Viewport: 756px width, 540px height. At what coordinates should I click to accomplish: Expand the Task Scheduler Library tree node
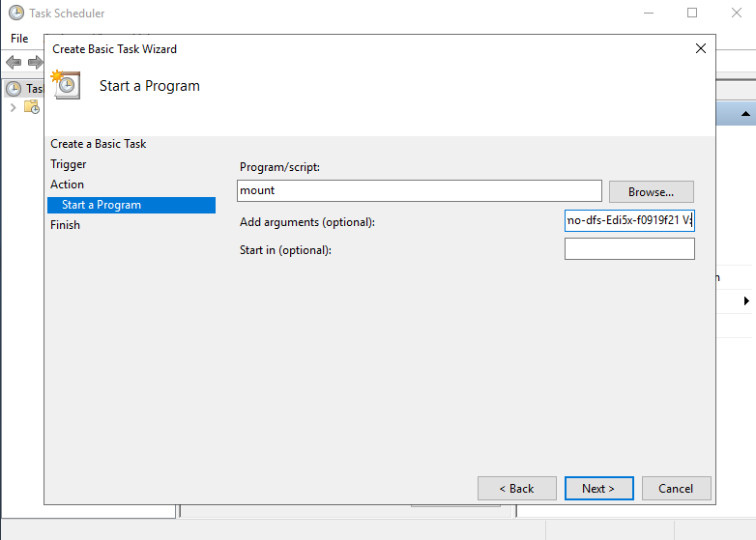(13, 106)
